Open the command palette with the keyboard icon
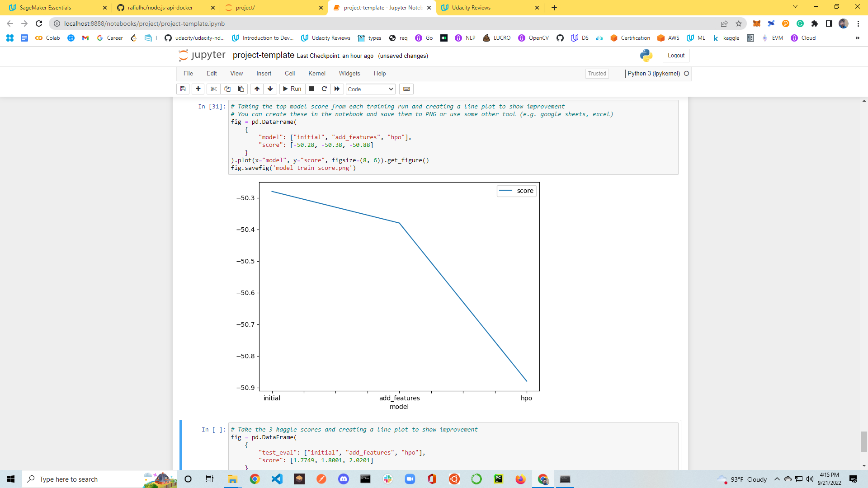The image size is (868, 488). (x=406, y=89)
